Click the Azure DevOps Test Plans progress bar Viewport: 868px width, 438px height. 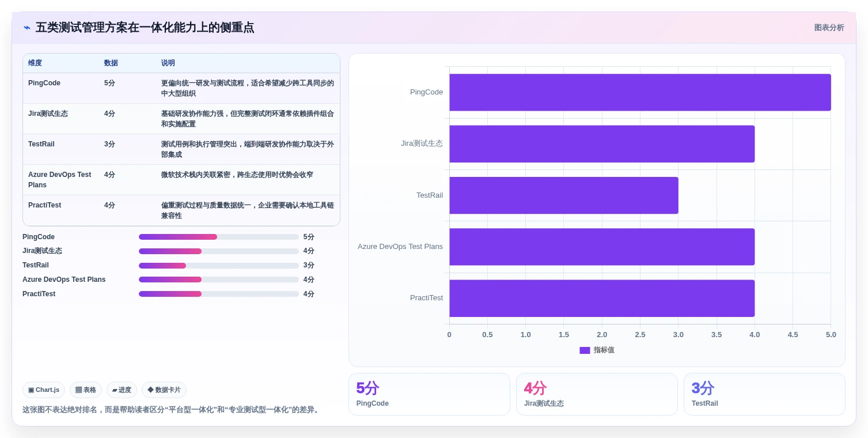pos(219,280)
